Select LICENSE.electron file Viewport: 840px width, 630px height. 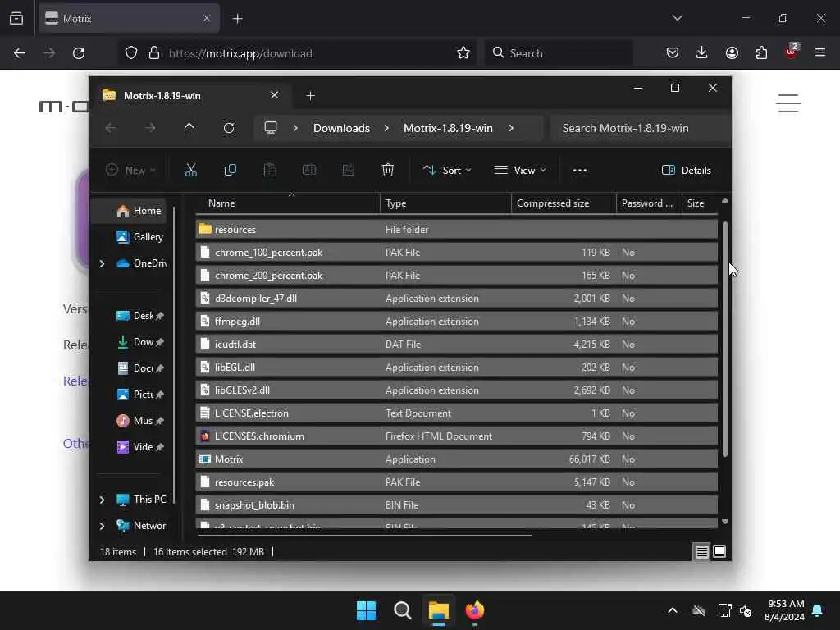pyautogui.click(x=456, y=413)
